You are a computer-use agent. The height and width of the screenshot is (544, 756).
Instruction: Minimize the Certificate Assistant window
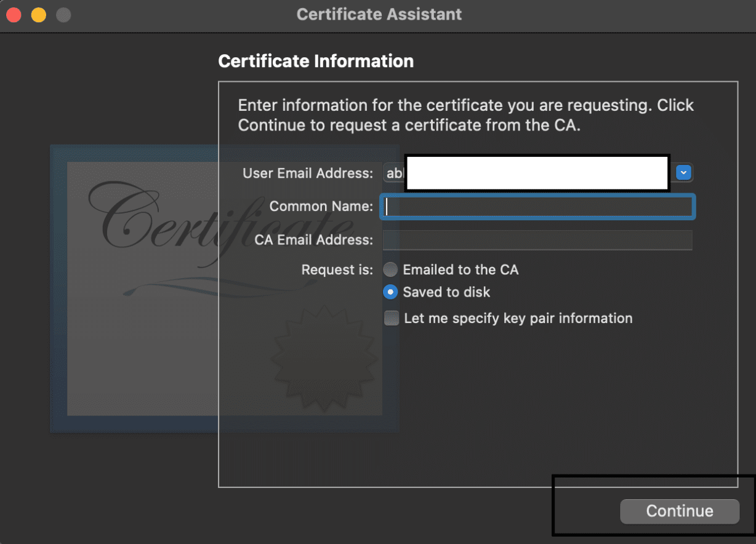pos(39,15)
